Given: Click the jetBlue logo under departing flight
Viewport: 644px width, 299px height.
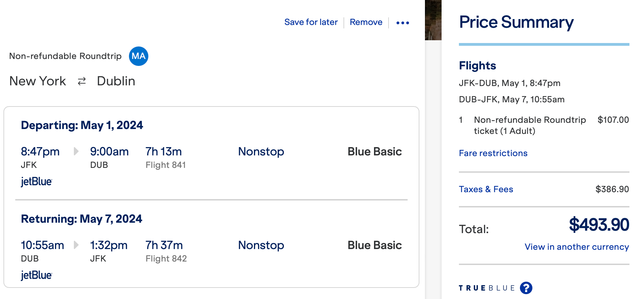Looking at the screenshot, I should pyautogui.click(x=36, y=181).
